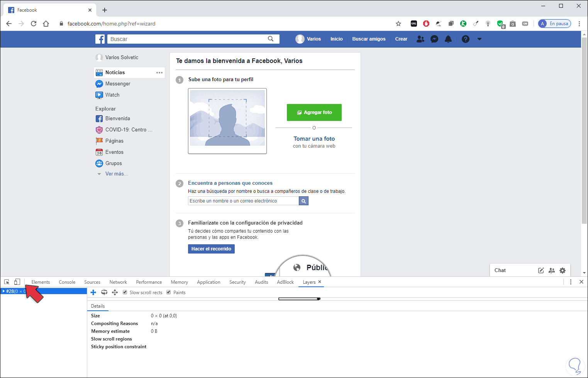Close the Layers tab
The height and width of the screenshot is (378, 588).
[320, 282]
